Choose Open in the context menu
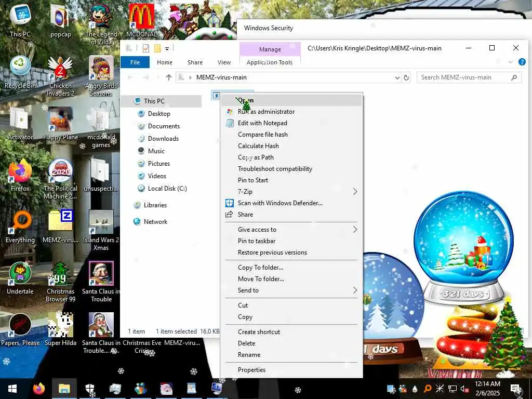 [x=292, y=100]
